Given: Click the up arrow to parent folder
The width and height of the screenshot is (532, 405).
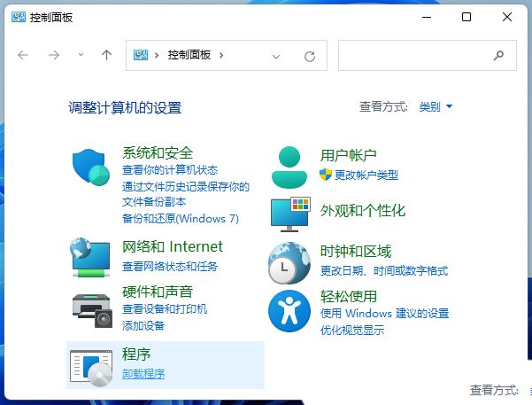Looking at the screenshot, I should tap(106, 55).
